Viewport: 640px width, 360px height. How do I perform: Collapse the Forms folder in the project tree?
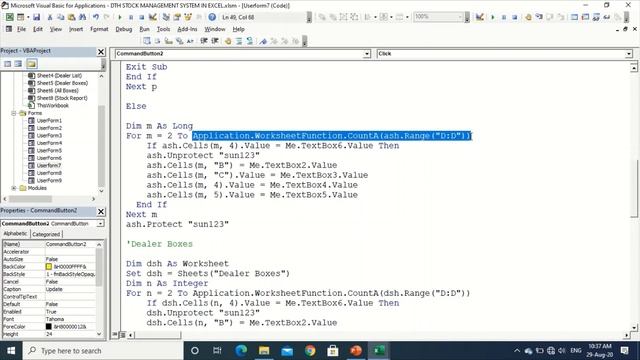[x=14, y=113]
